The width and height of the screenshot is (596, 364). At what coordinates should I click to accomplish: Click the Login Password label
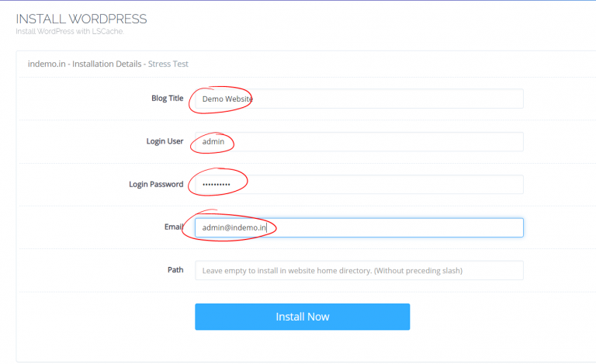click(156, 184)
